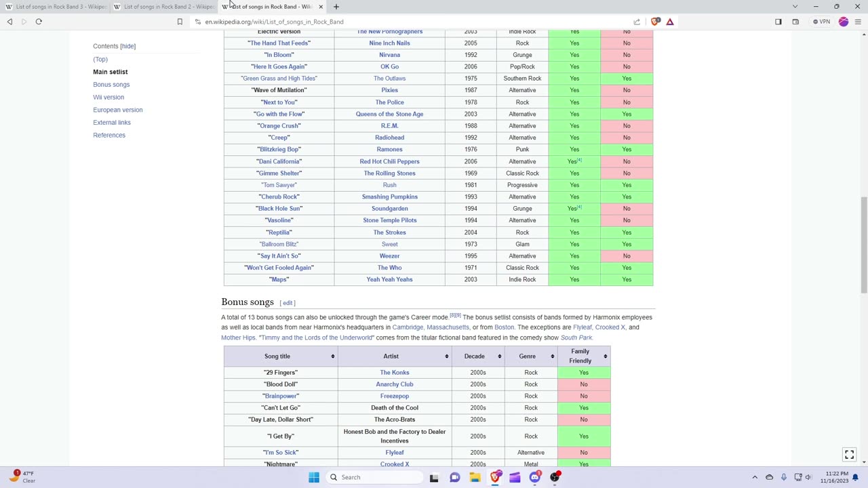Open the share page icon in address bar
The width and height of the screenshot is (868, 488).
click(637, 22)
